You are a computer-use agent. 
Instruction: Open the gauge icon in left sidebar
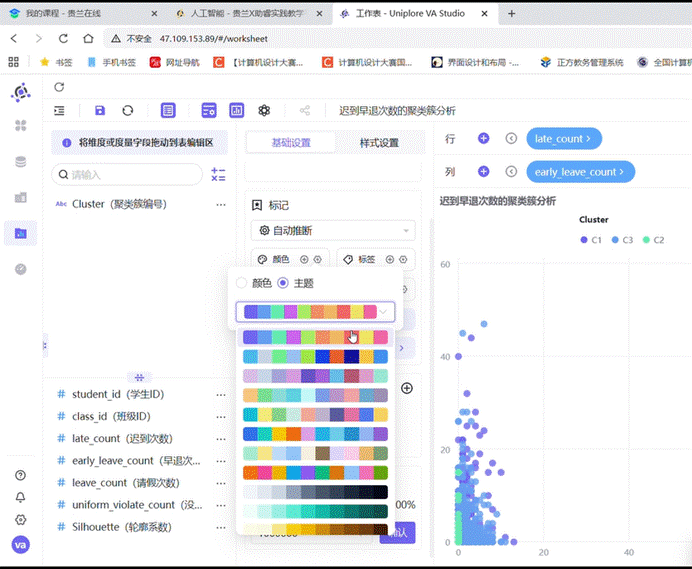point(21,269)
